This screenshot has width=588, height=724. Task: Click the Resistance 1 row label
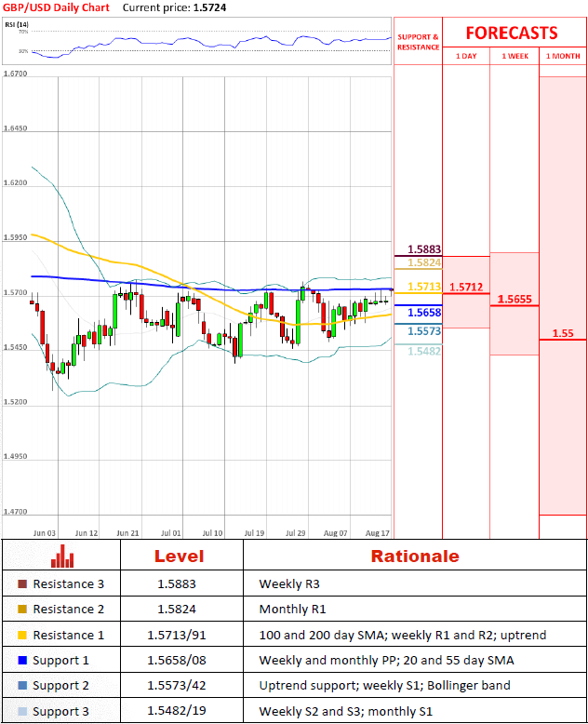pyautogui.click(x=68, y=636)
